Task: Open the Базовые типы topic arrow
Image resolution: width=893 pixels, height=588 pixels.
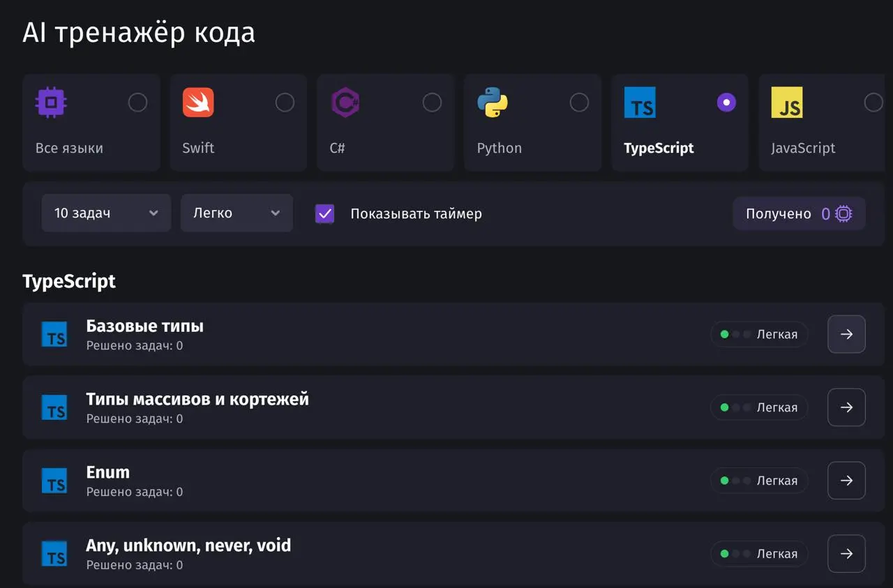Action: click(x=846, y=334)
